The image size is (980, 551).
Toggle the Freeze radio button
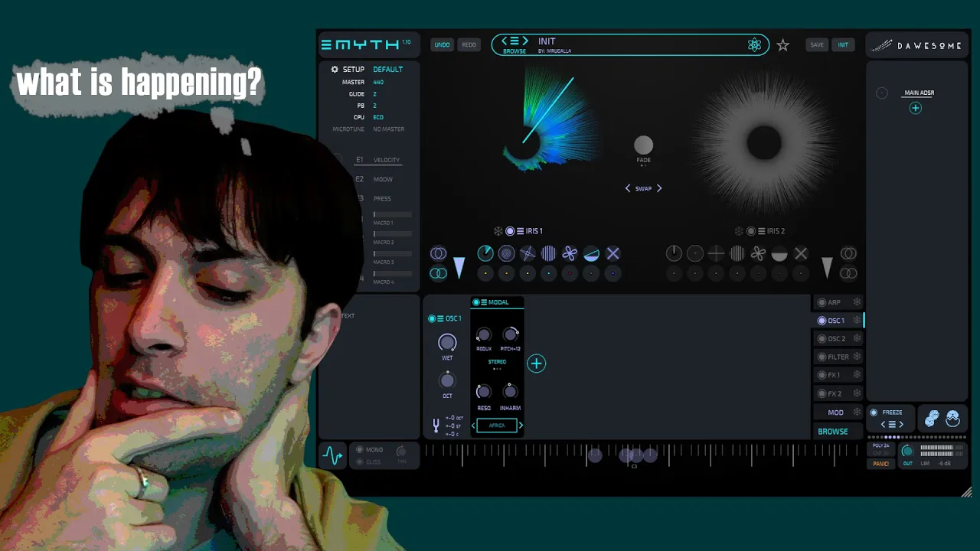874,412
